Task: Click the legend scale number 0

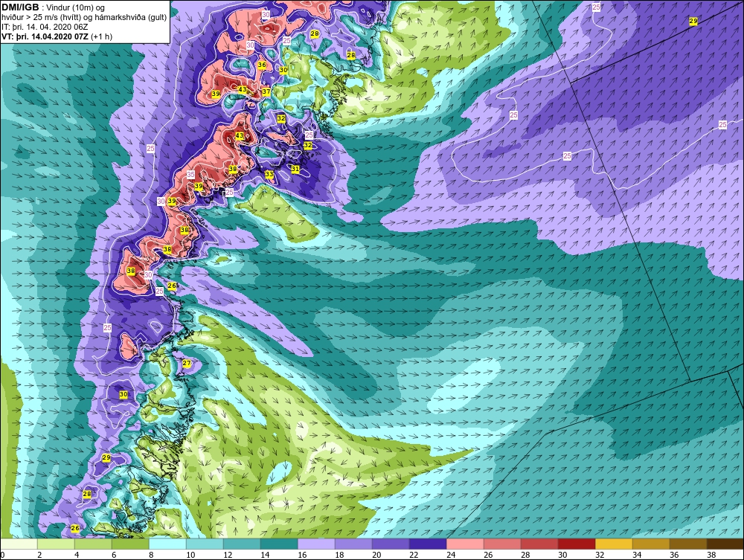Action: coord(2,555)
